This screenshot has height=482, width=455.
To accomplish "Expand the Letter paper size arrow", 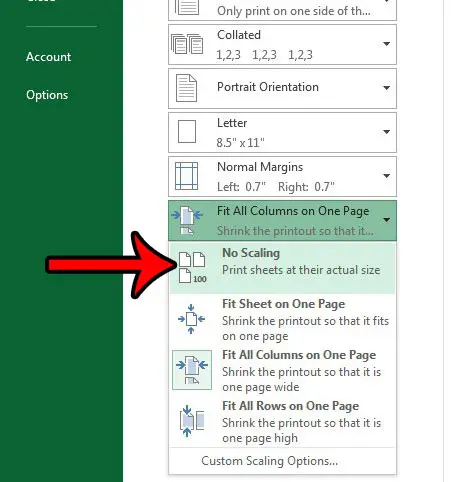I will click(x=386, y=132).
